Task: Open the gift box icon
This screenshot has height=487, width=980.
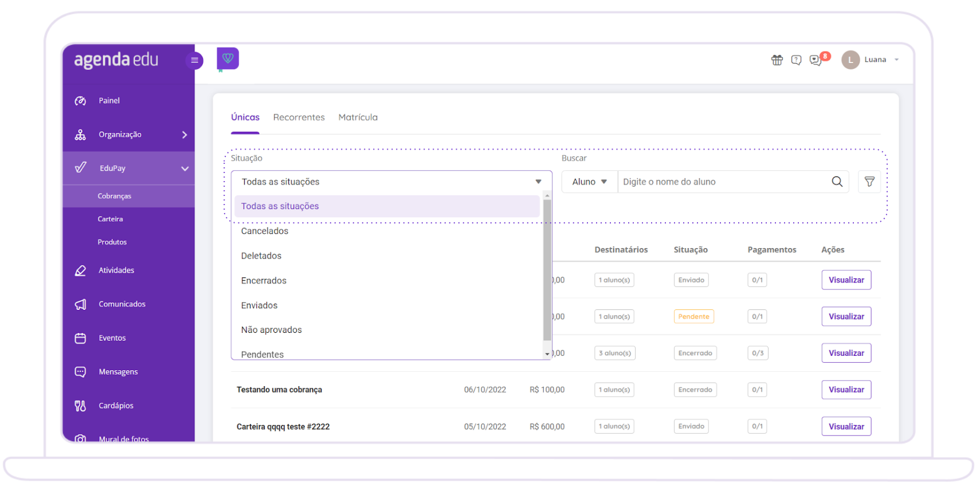Action: click(x=777, y=60)
